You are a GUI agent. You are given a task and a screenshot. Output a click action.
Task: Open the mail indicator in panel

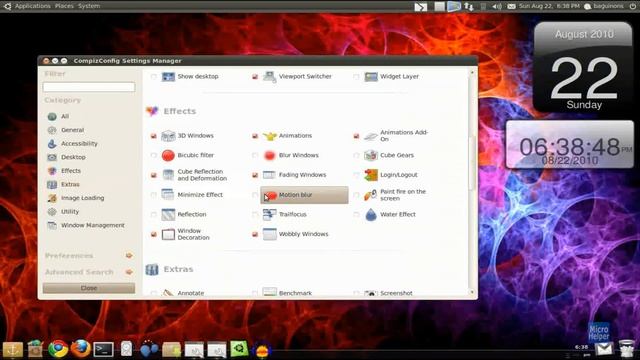click(x=511, y=7)
